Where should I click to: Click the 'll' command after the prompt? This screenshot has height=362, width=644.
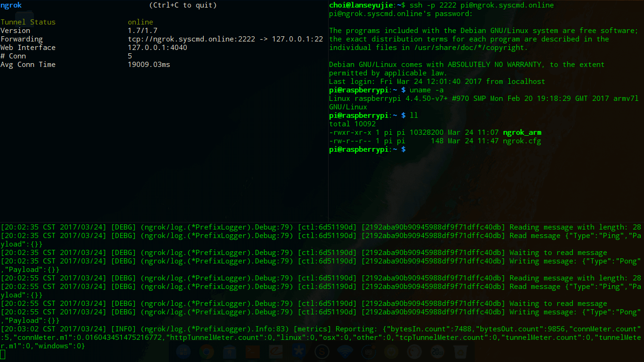tap(414, 115)
